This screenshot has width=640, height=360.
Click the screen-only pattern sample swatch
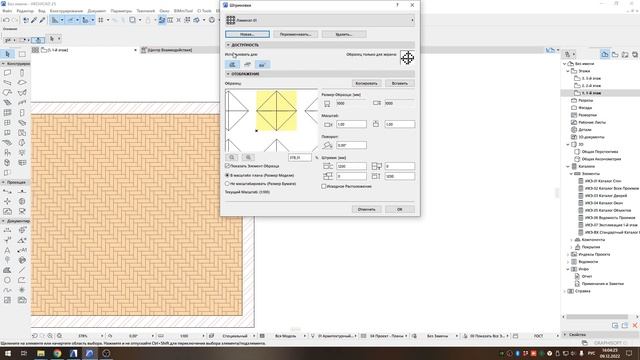point(407,58)
